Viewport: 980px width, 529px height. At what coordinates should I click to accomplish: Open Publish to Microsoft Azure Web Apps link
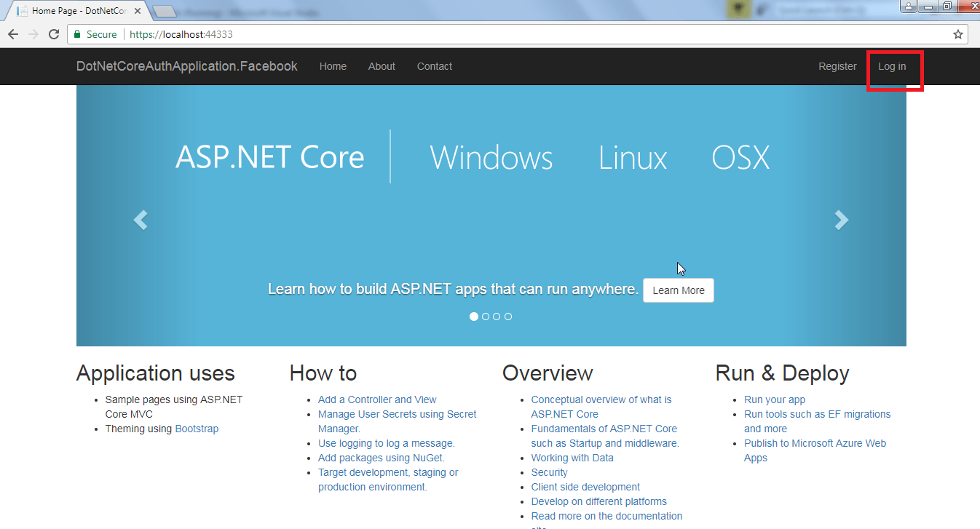tap(815, 450)
